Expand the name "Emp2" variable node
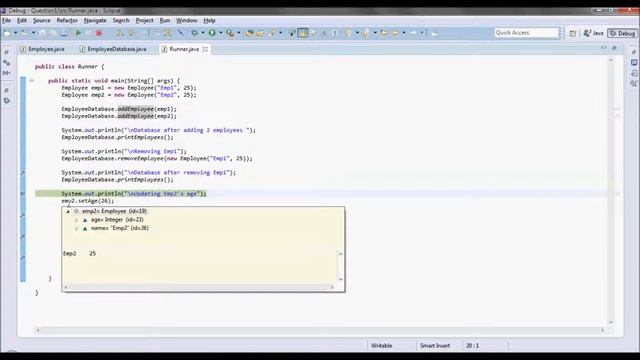 click(x=76, y=229)
